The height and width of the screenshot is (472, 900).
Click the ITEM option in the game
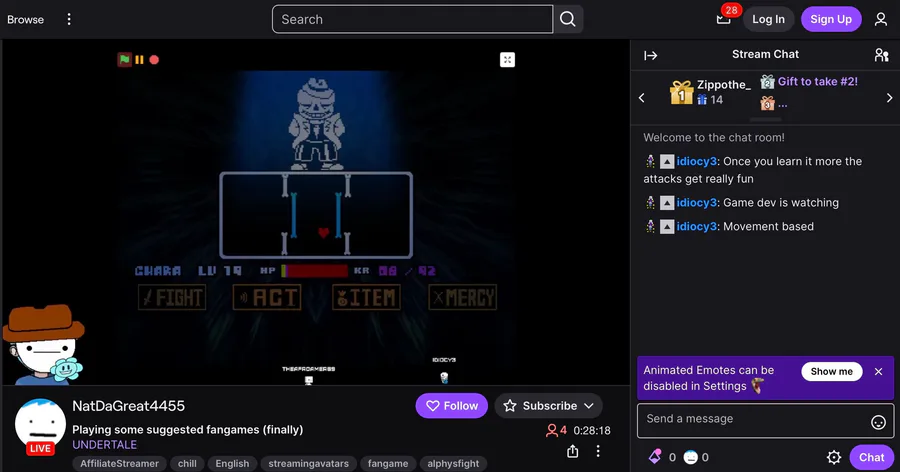pyautogui.click(x=366, y=297)
